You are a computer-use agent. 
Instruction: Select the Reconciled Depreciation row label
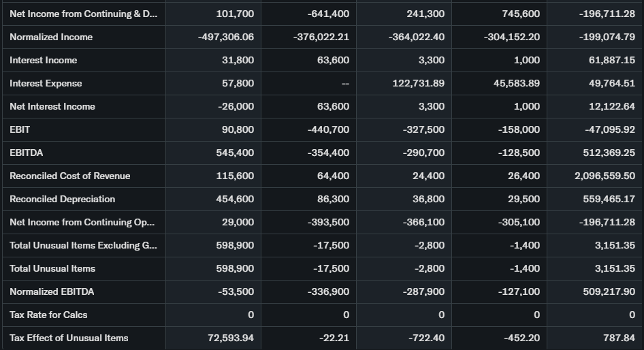click(62, 199)
